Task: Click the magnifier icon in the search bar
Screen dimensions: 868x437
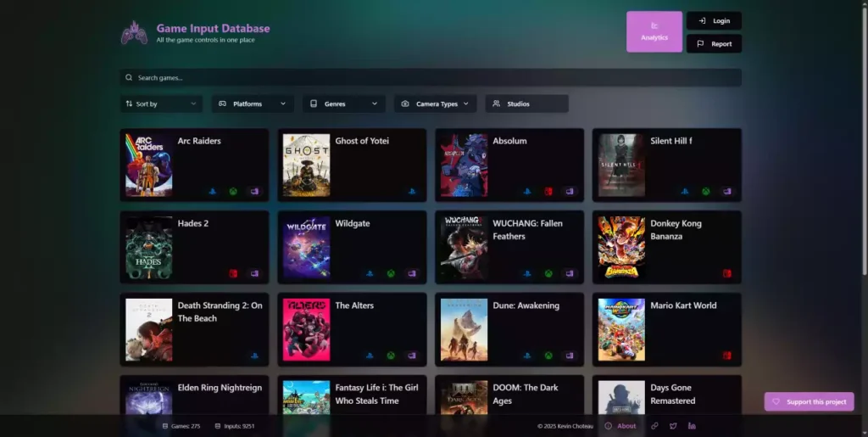Action: [x=129, y=77]
